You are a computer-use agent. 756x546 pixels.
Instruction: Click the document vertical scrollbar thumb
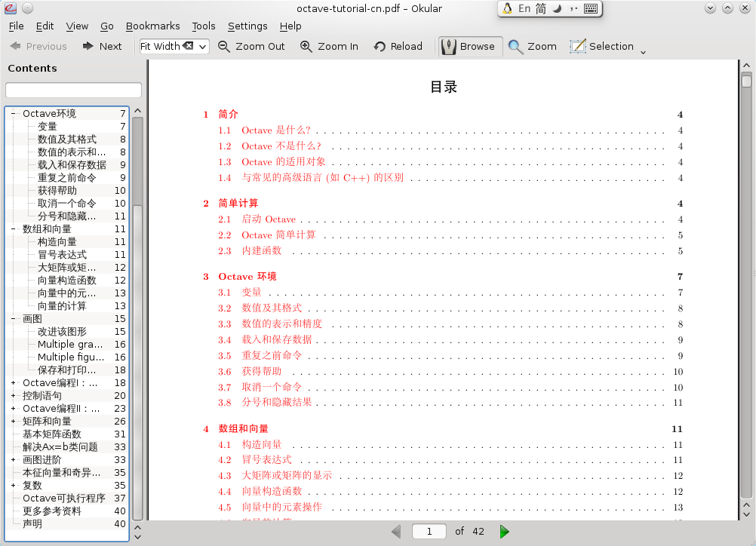[746, 80]
